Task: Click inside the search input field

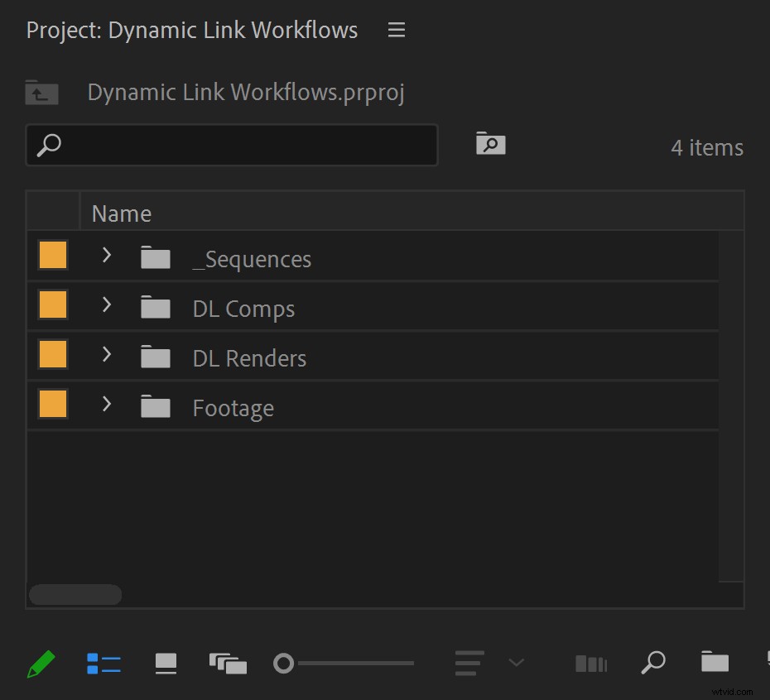Action: click(232, 145)
